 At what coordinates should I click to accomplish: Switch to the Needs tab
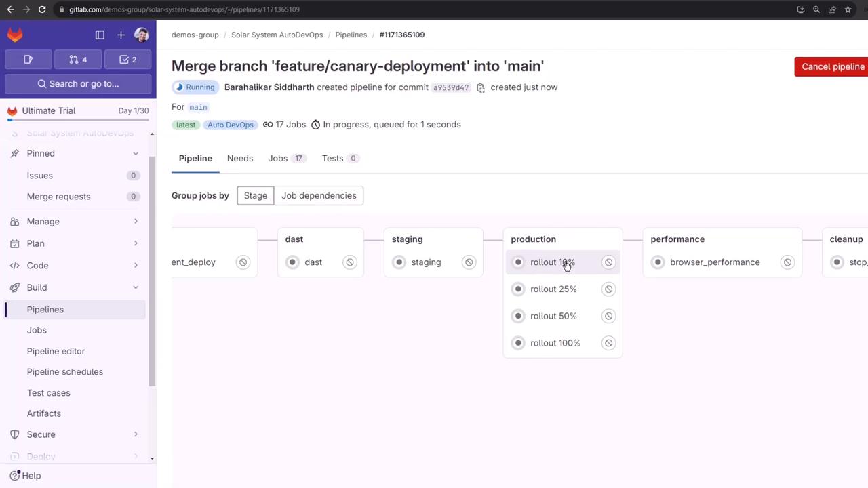tap(240, 159)
